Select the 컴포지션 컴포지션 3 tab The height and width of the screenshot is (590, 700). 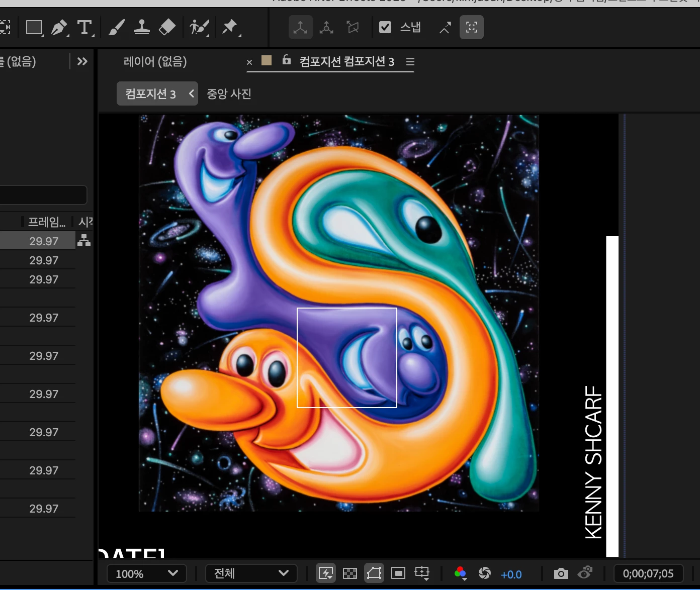(x=347, y=61)
